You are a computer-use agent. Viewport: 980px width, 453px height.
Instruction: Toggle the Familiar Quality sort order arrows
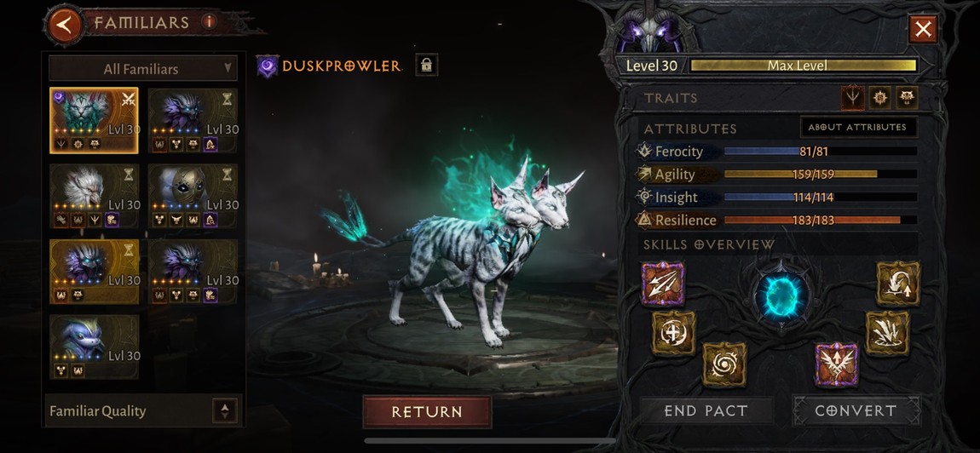tap(225, 411)
